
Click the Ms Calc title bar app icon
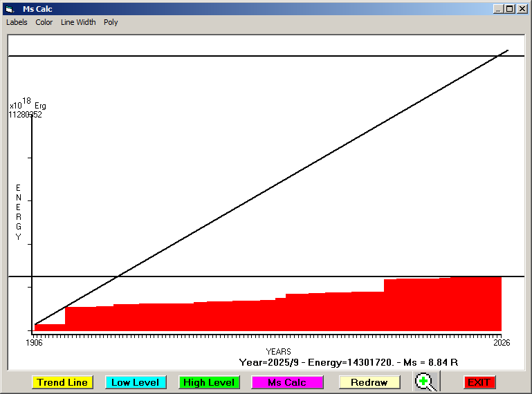[x=9, y=9]
